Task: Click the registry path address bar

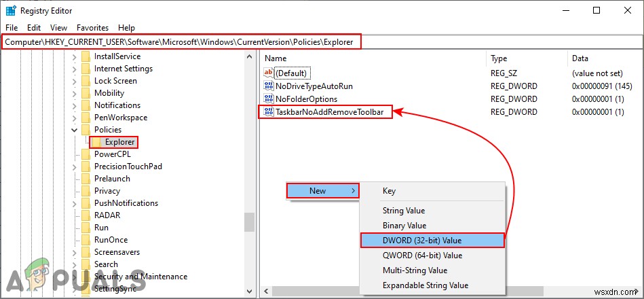Action: (182, 42)
